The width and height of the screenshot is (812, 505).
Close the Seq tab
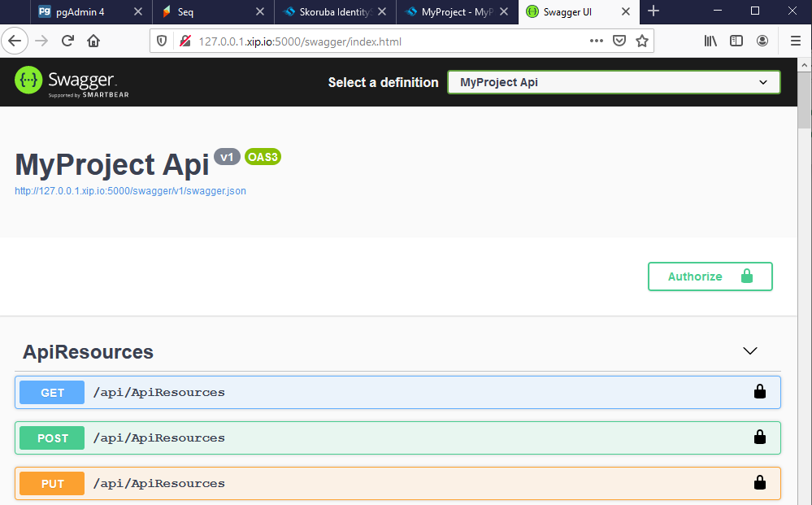pos(260,11)
